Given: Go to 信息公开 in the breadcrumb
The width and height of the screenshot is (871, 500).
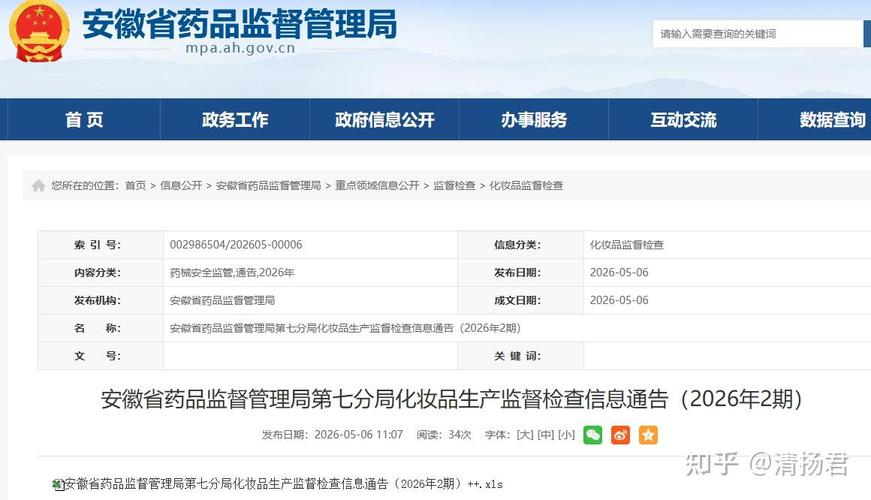Looking at the screenshot, I should click(181, 186).
